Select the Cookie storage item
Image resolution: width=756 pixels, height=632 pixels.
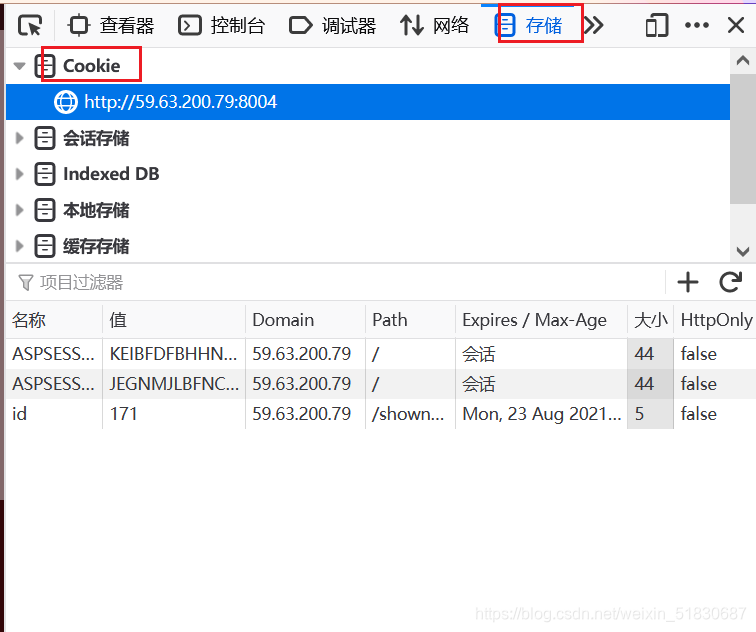(x=91, y=66)
